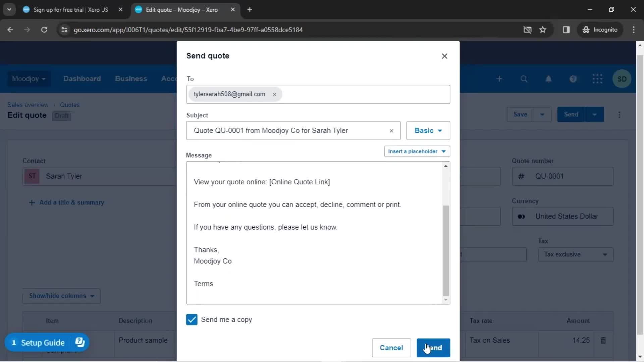
Task: Open the United States Dollar currency field
Action: click(562, 217)
